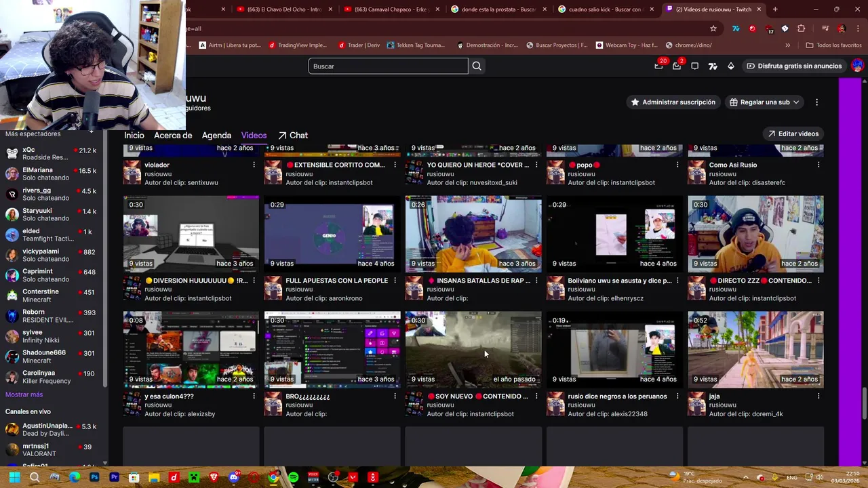868x488 pixels.
Task: Play clip 'rusio dice negros a los peruanos' thumbnail
Action: tap(614, 350)
